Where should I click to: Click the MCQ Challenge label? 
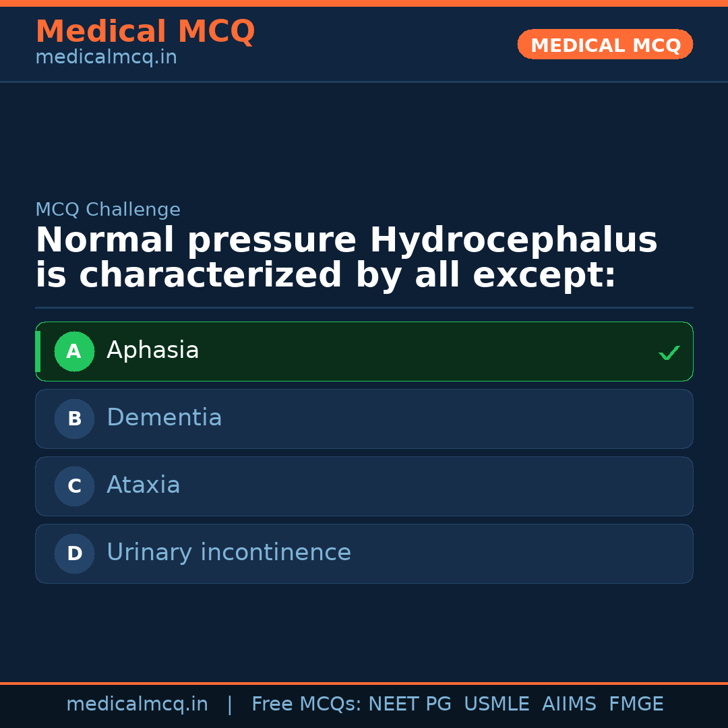coord(108,210)
